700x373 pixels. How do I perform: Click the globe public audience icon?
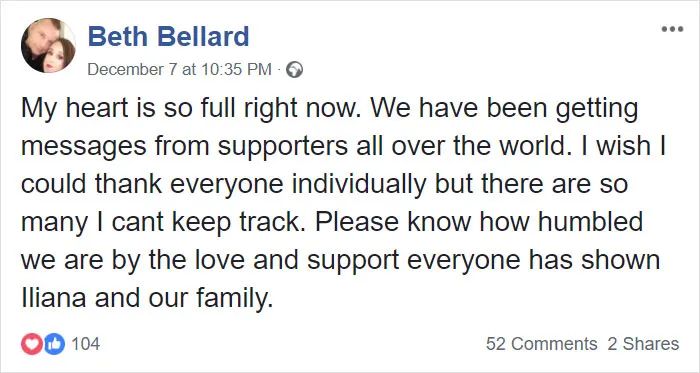[294, 70]
